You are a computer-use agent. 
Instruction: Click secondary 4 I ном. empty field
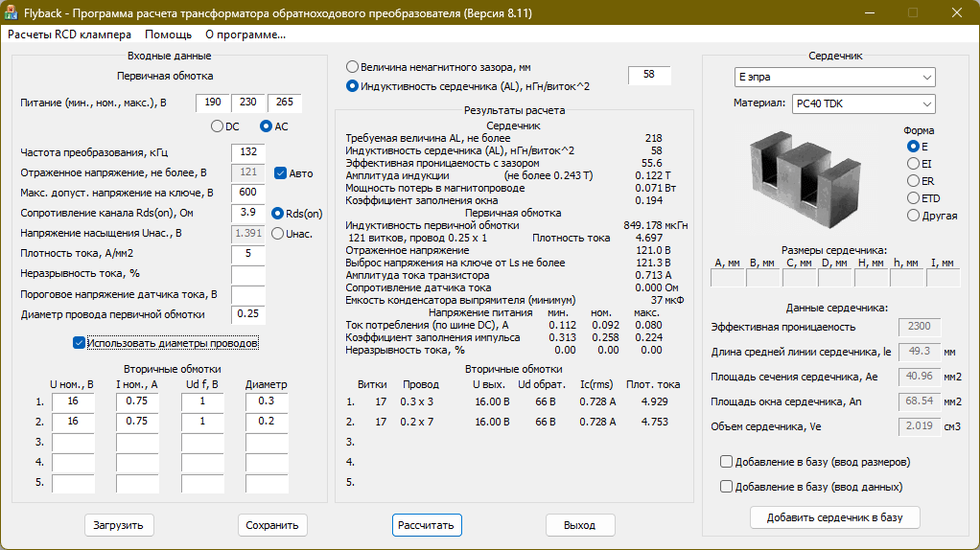137,463
